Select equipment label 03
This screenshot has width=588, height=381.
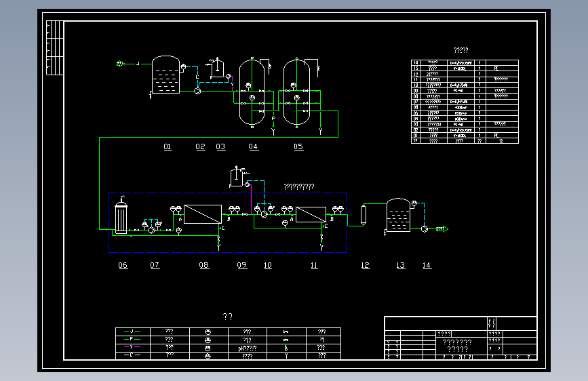220,146
